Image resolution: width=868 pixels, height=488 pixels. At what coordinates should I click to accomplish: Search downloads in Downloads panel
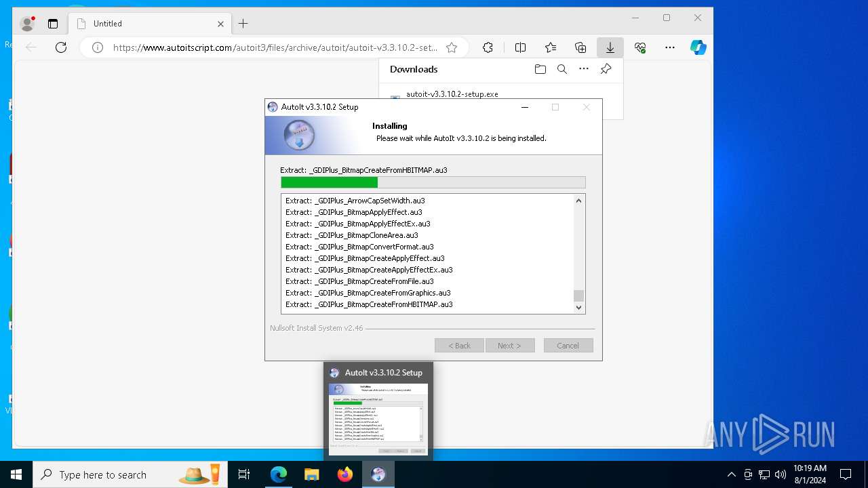pos(561,69)
